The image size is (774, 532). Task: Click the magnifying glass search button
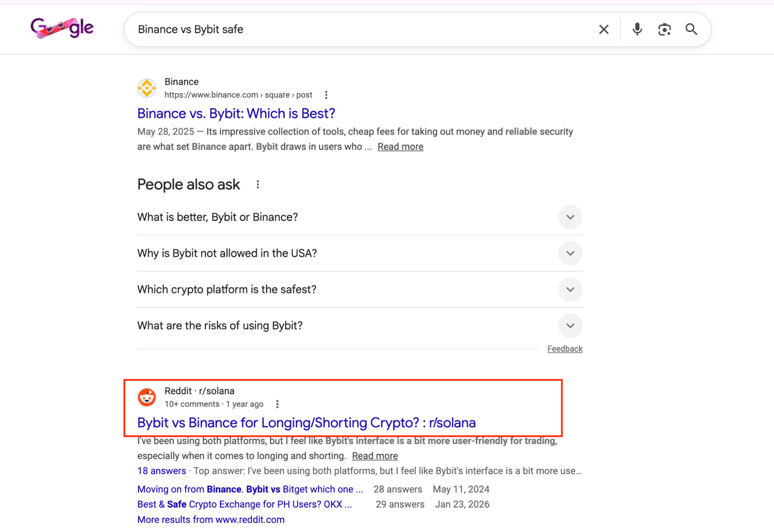[x=691, y=29]
